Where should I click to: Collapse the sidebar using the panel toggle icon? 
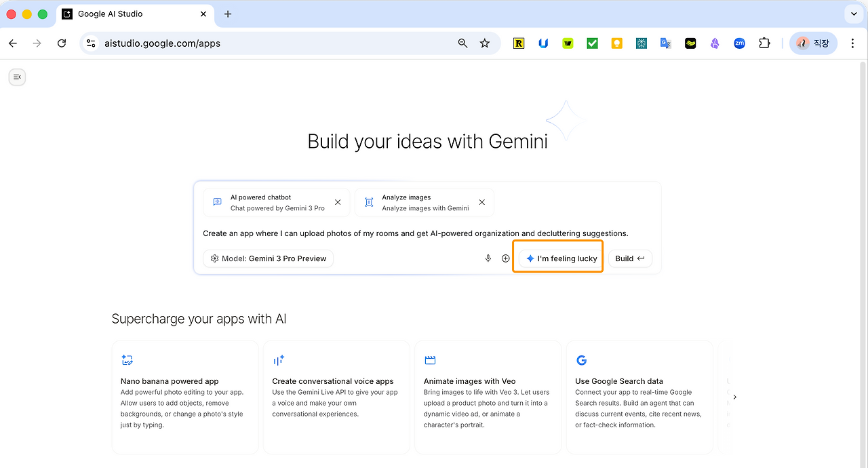coord(17,77)
